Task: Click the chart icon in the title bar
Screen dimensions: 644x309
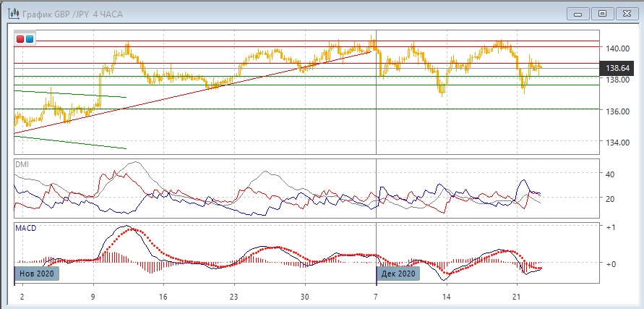Action: pyautogui.click(x=14, y=14)
